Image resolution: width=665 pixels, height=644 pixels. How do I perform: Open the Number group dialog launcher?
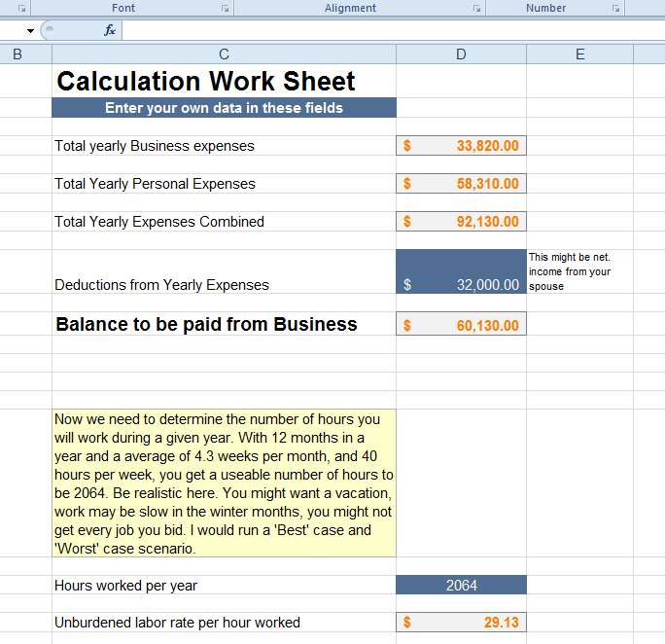click(x=615, y=8)
